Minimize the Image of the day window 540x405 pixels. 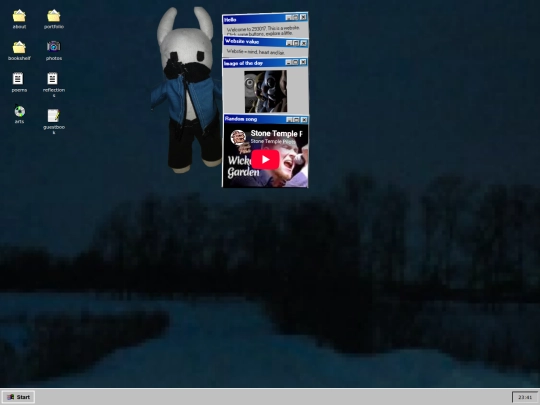[289, 62]
